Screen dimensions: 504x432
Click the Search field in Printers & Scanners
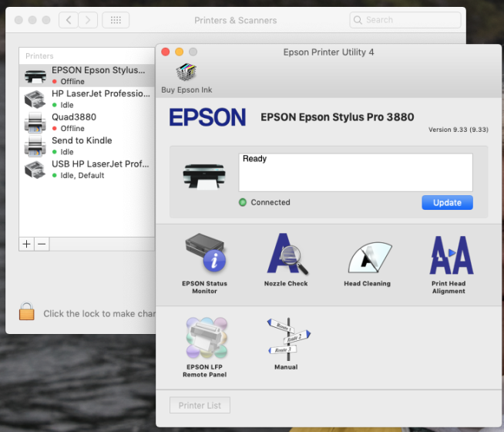(405, 20)
